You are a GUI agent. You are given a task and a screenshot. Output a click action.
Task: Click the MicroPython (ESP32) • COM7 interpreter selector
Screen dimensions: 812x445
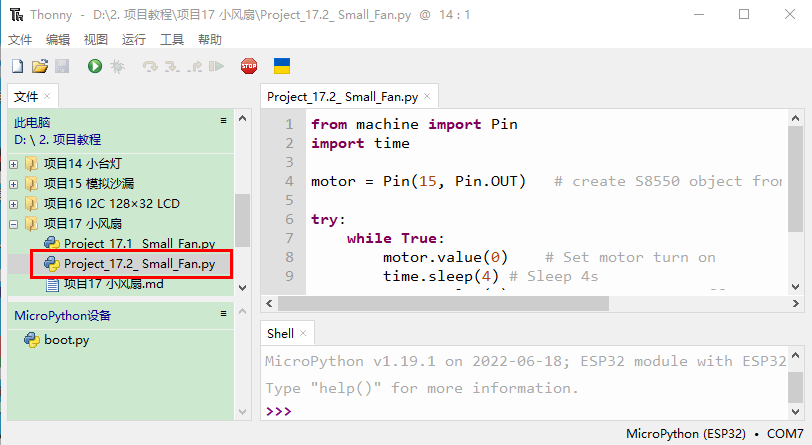[714, 434]
